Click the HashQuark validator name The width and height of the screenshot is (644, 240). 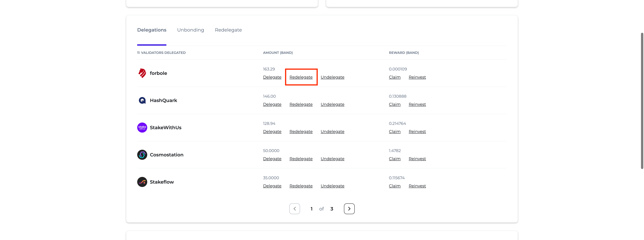pyautogui.click(x=164, y=100)
